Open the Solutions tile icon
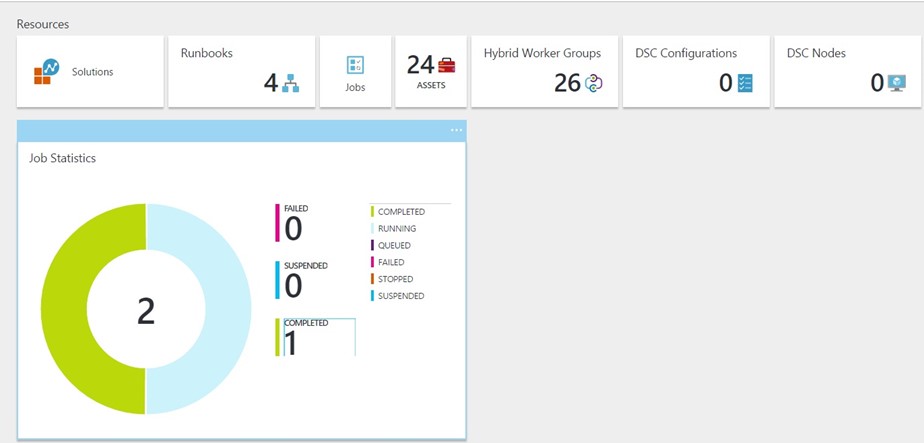The image size is (924, 443). [x=47, y=71]
